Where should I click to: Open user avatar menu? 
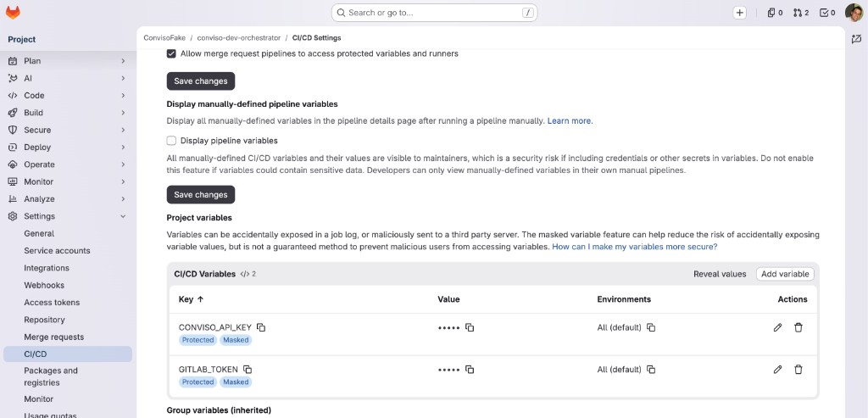(x=854, y=12)
